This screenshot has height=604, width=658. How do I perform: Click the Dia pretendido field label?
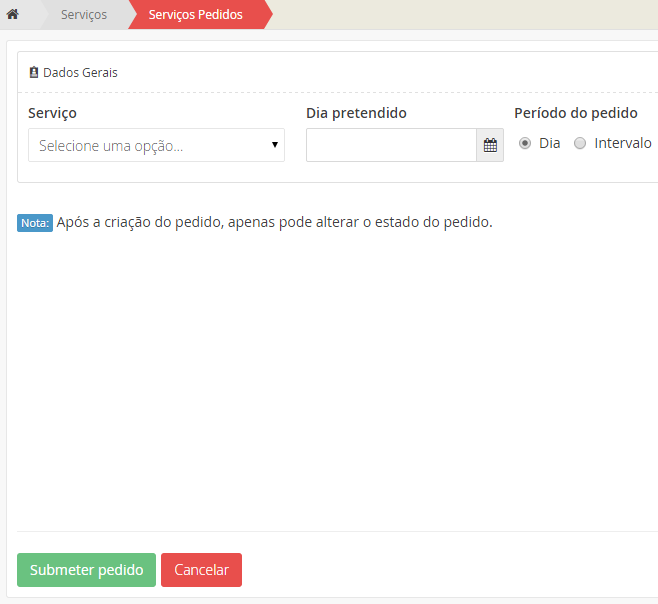356,113
